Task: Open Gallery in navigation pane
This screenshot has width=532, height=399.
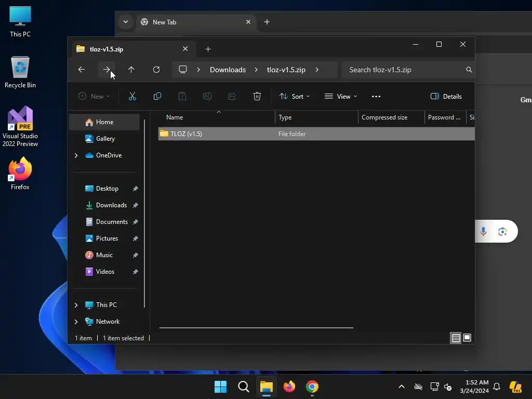Action: [x=104, y=139]
